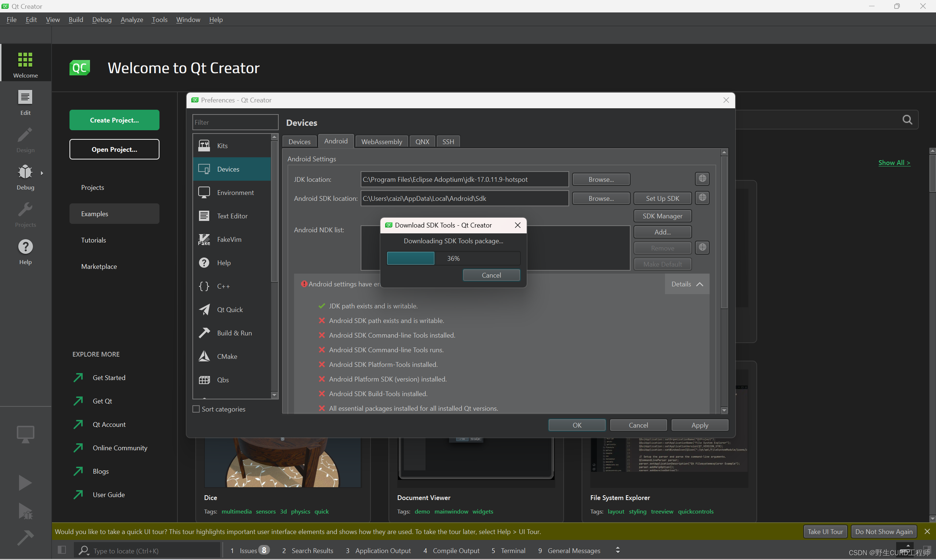Click Add NDK button
936x560 pixels.
(x=662, y=232)
